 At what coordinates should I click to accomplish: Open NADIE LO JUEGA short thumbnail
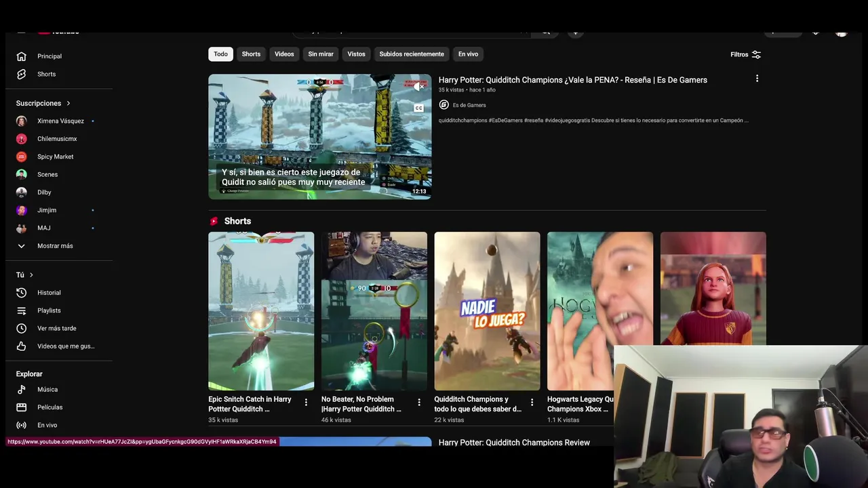click(487, 311)
